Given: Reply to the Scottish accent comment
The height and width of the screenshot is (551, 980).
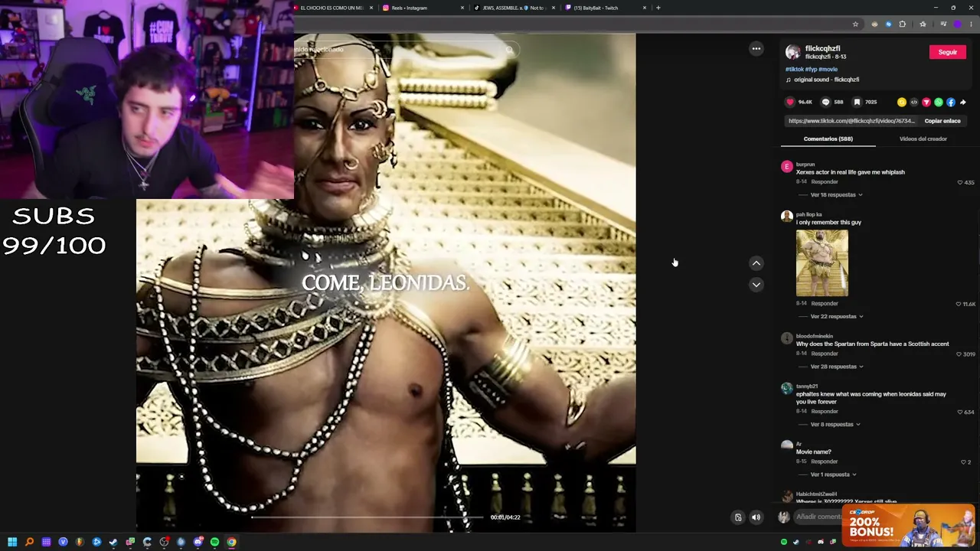Looking at the screenshot, I should (825, 354).
